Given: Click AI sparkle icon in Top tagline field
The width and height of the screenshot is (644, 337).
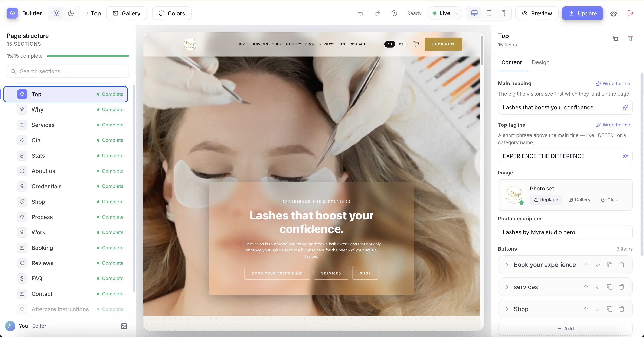Looking at the screenshot, I should pos(625,156).
